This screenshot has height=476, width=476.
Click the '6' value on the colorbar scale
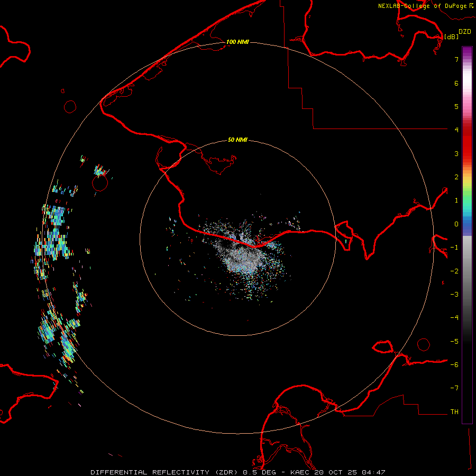456,83
